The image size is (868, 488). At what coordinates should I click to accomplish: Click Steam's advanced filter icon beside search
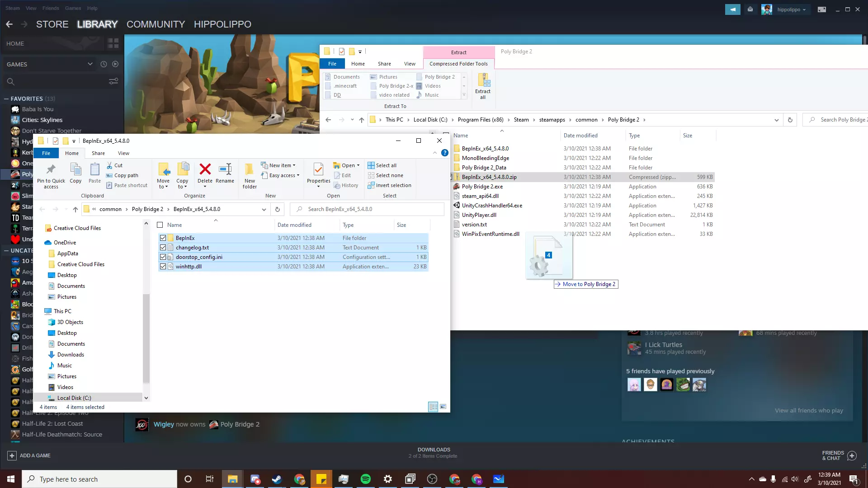coord(113,81)
